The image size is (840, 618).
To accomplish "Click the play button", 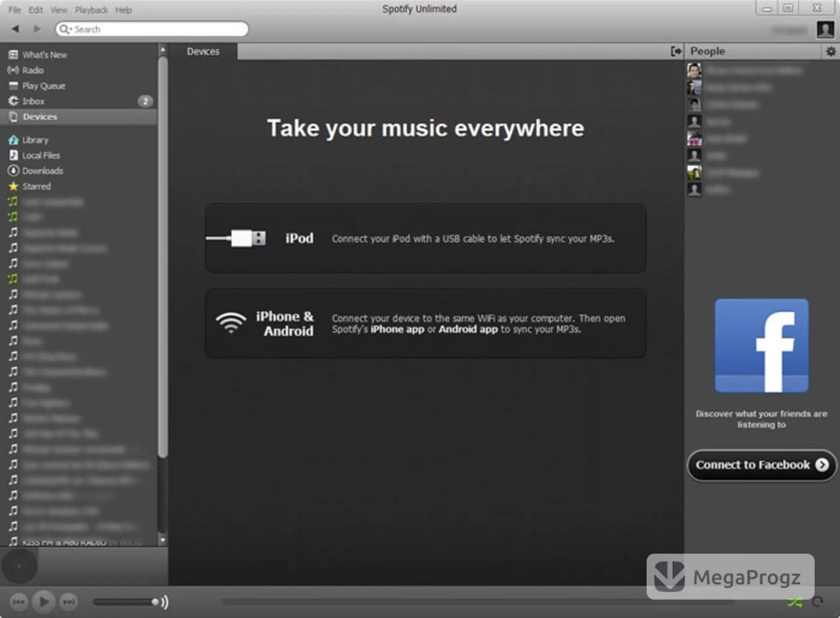I will point(44,602).
